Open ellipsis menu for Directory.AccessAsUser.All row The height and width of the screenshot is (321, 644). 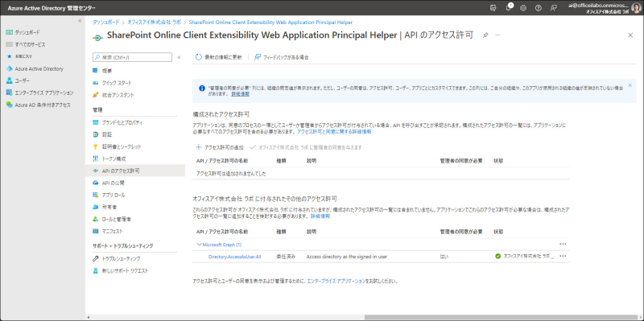point(563,256)
